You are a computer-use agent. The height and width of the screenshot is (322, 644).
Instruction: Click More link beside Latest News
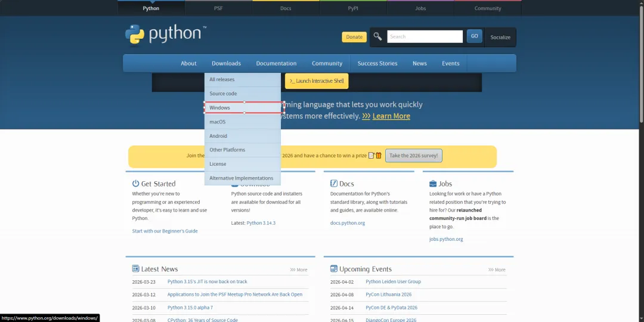[299, 270]
